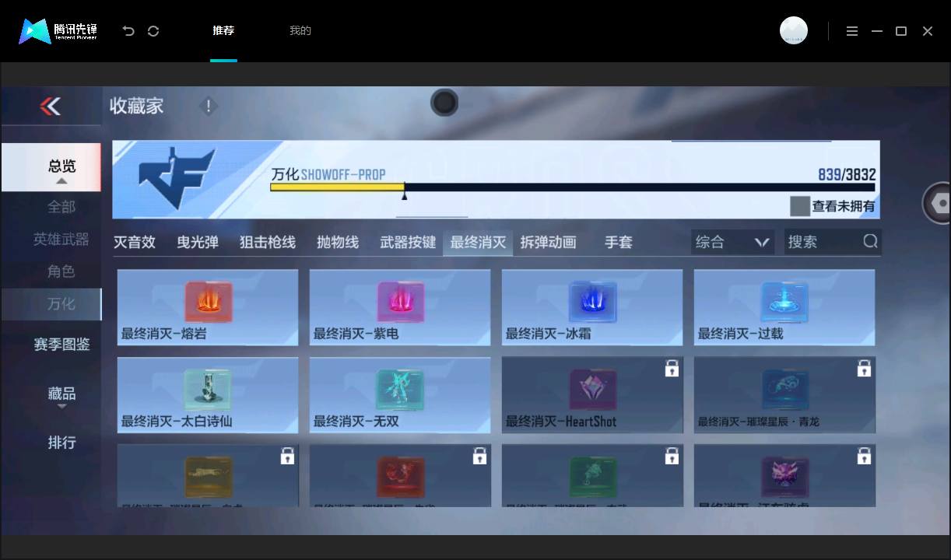Viewport: 951px width, 560px height.
Task: Refresh the page with the reload icon
Action: [153, 31]
